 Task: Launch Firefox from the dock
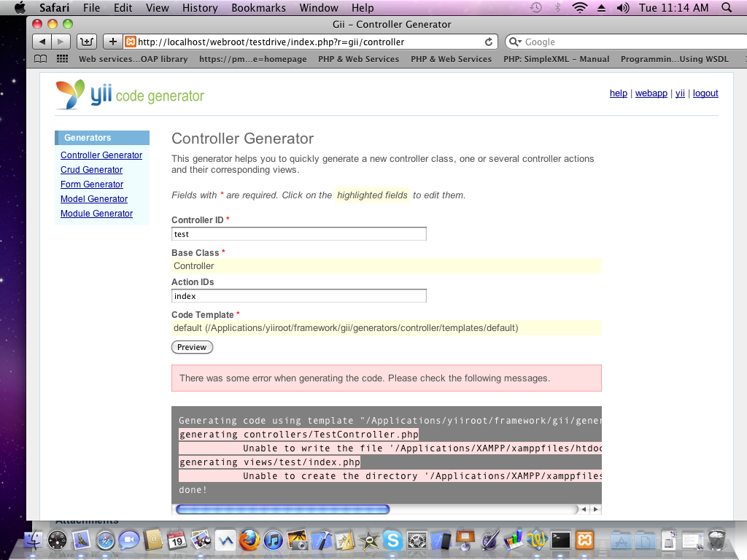point(249,540)
